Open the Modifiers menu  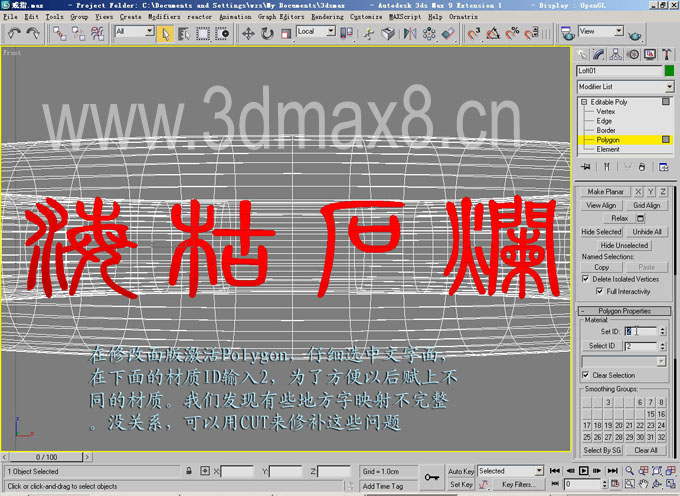coord(164,16)
